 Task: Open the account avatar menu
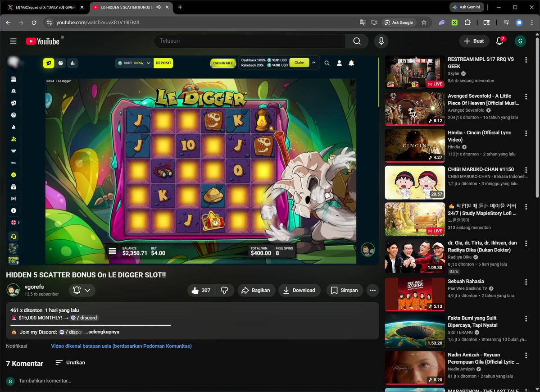point(520,41)
